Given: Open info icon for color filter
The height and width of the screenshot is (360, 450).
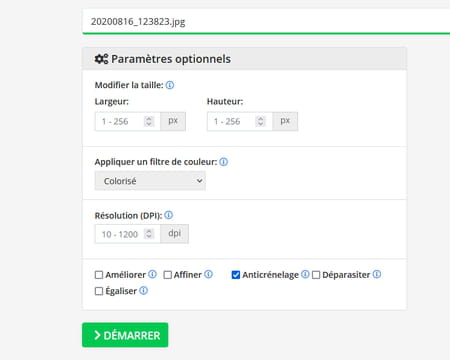Looking at the screenshot, I should point(224,162).
